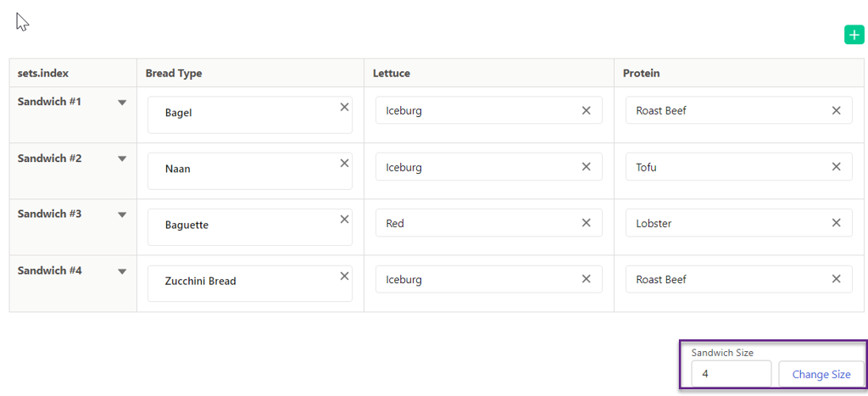Clear Zucchini Bread selection
The image size is (868, 396).
coord(344,276)
